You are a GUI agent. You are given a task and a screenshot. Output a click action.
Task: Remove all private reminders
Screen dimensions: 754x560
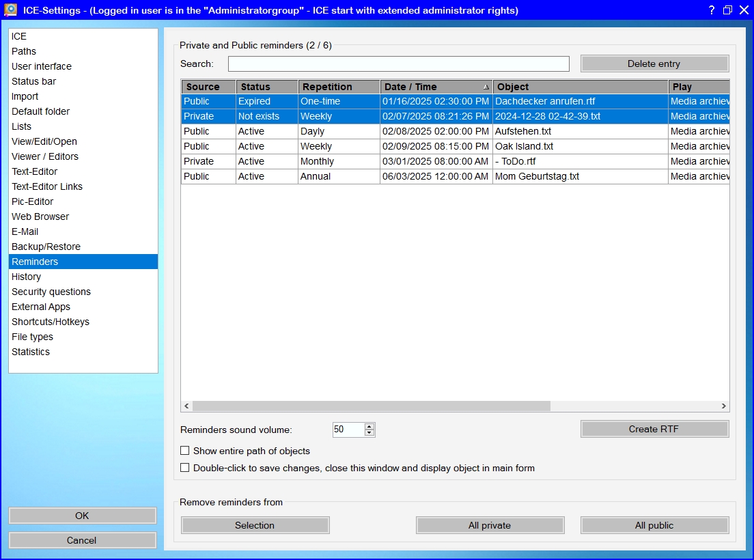coord(490,525)
